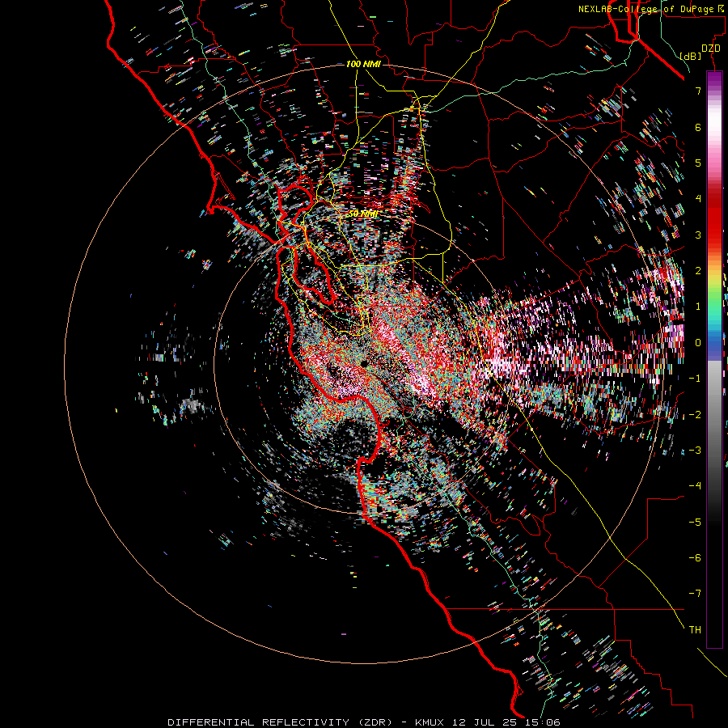Select the 50 NMI range ring label

point(363,214)
